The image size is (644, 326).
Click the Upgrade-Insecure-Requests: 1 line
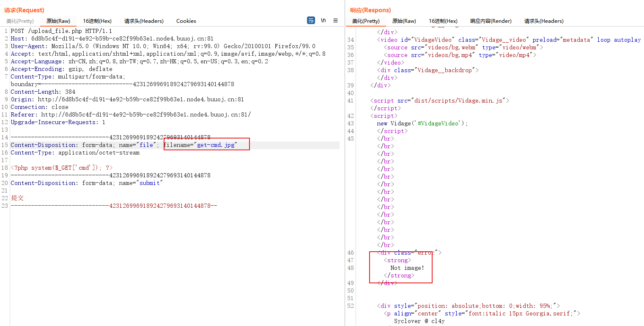(x=58, y=122)
